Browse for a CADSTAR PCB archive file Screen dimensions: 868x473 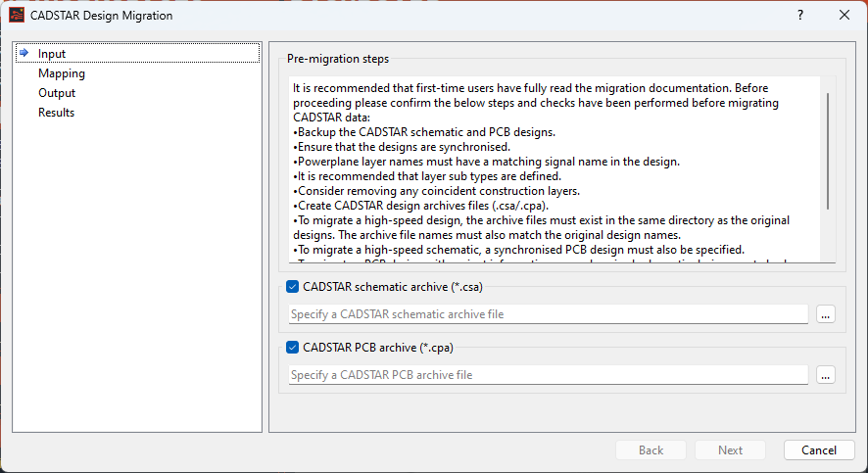(x=825, y=375)
